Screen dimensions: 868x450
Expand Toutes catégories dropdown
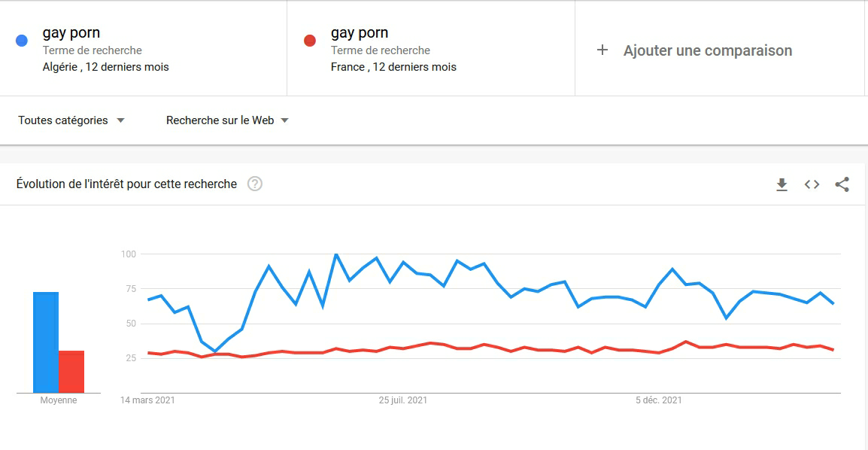[71, 120]
